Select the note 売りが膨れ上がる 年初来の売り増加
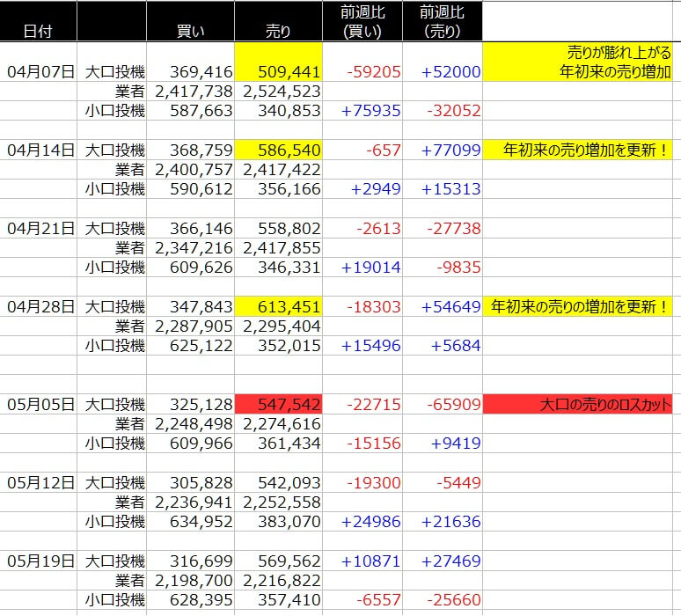The image size is (681, 616). pyautogui.click(x=577, y=62)
